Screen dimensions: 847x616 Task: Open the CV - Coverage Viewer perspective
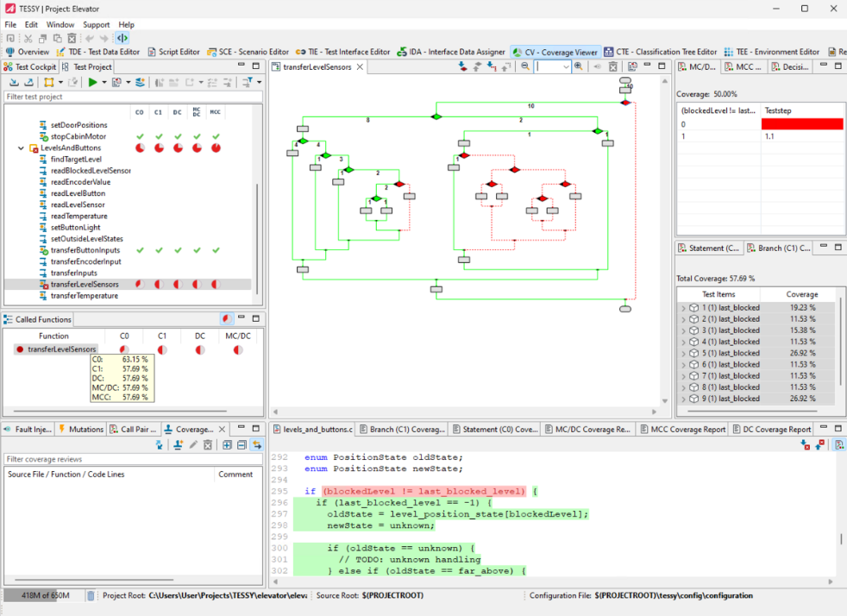[x=555, y=52]
